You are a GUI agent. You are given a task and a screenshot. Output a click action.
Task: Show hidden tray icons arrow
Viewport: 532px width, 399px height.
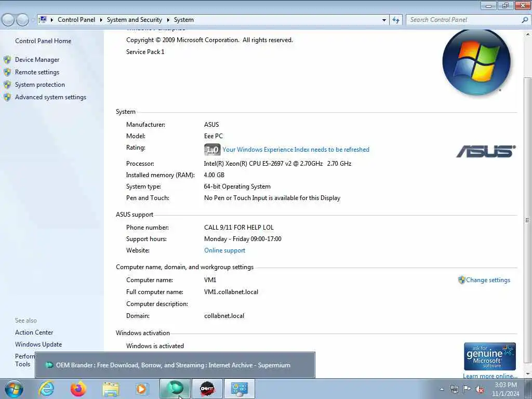(442, 389)
